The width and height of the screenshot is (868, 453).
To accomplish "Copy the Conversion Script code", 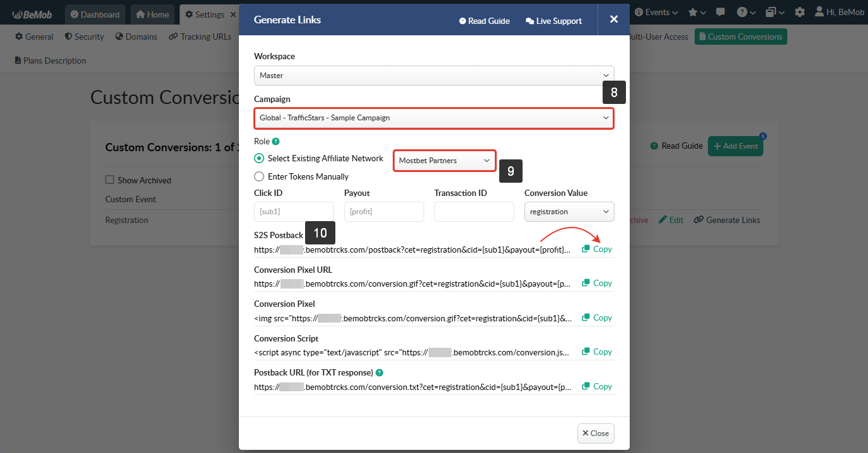I will (x=597, y=352).
